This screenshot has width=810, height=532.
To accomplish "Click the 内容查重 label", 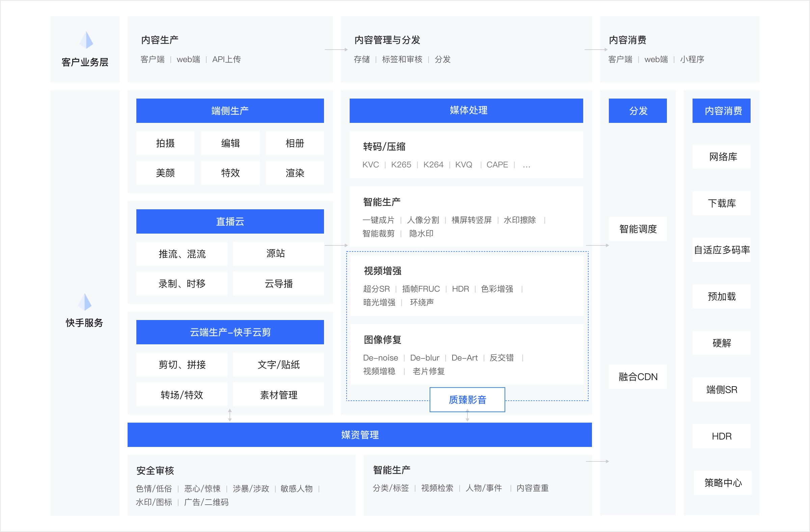I will [532, 488].
